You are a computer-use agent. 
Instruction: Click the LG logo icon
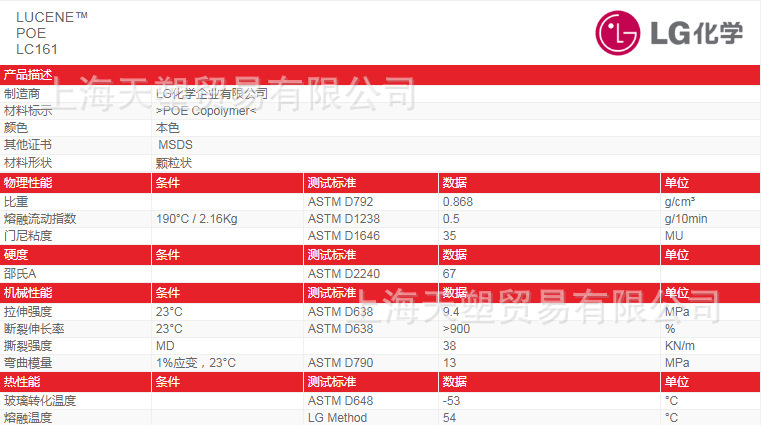tap(617, 33)
